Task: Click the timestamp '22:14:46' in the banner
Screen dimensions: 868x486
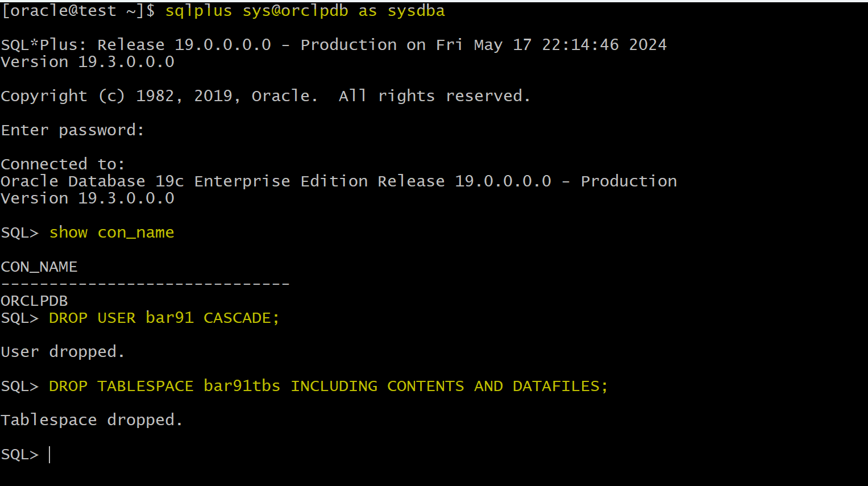Action: pos(580,45)
